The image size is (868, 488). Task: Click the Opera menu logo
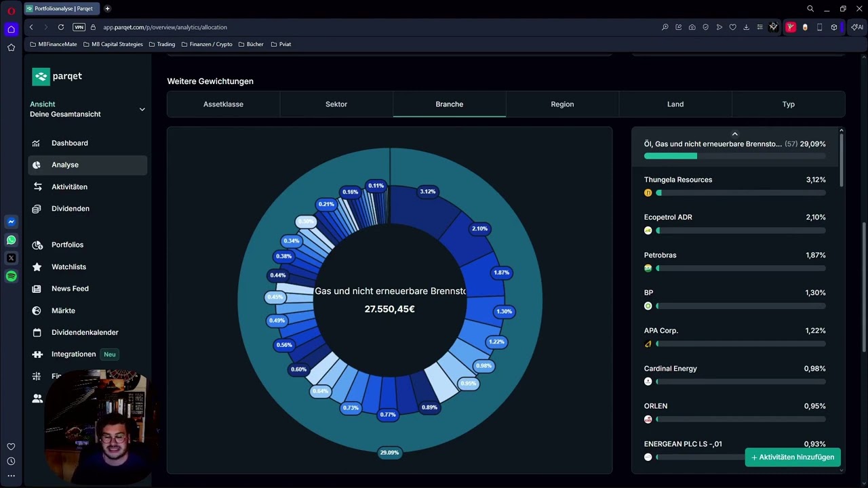click(11, 9)
